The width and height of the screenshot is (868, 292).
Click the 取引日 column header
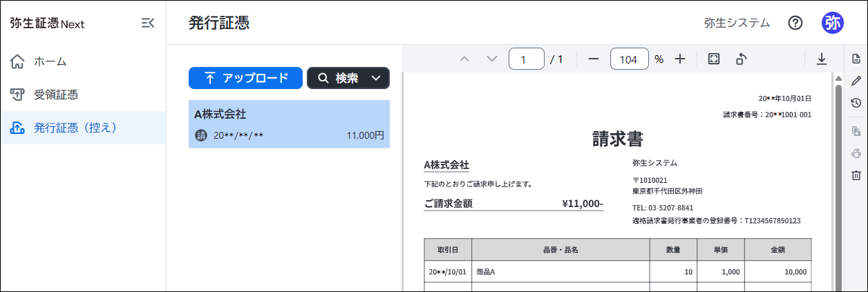[x=448, y=250]
